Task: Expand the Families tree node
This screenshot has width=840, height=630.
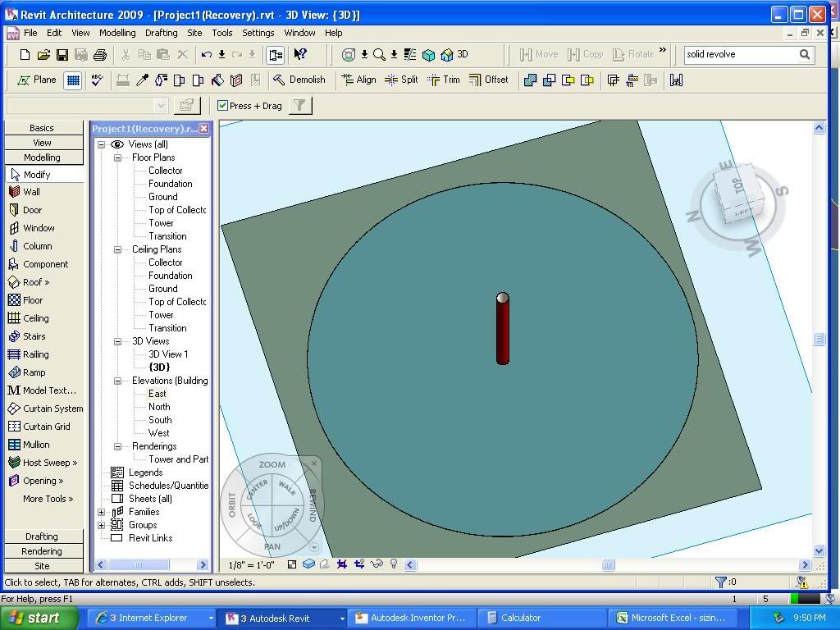Action: point(102,512)
